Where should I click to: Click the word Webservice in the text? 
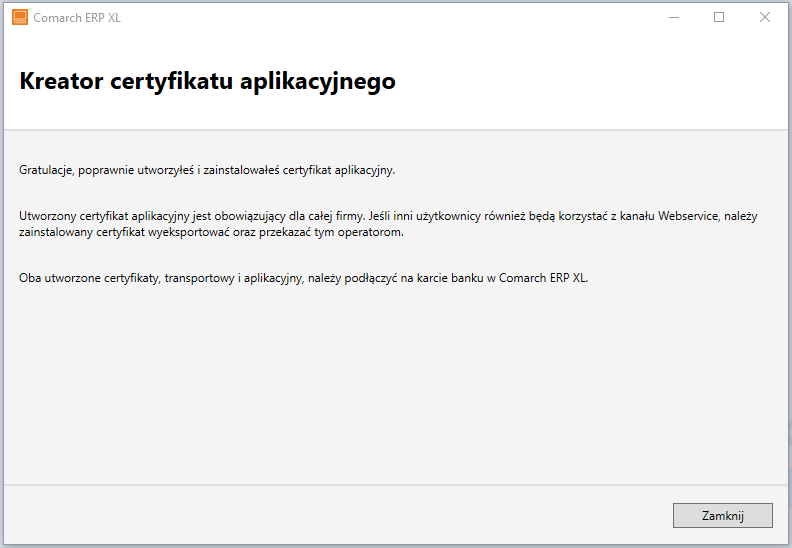pos(688,216)
